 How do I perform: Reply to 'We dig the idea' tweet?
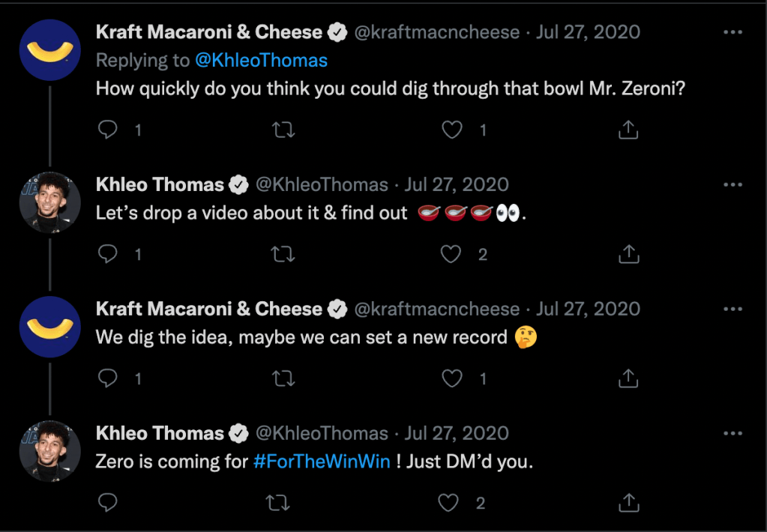click(109, 379)
